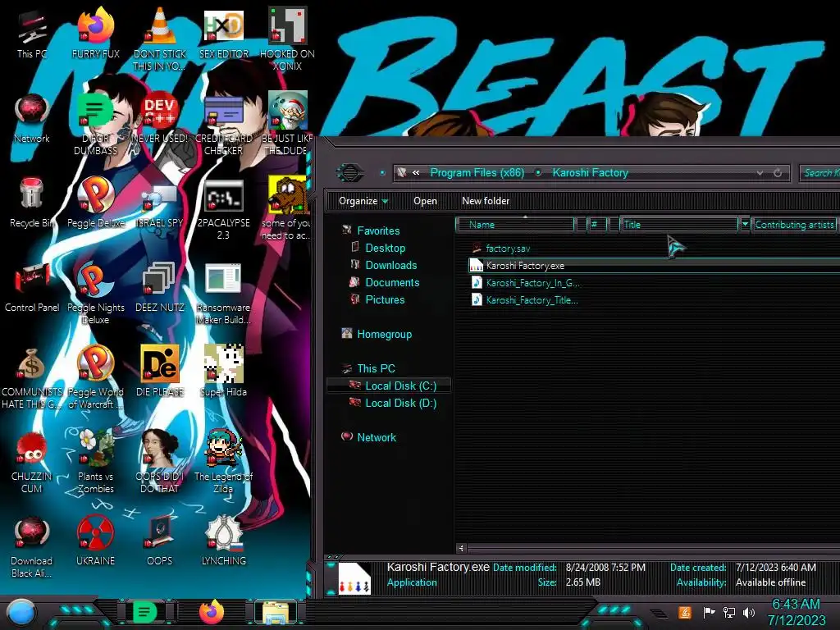The image size is (840, 630).
Task: Select Network in the Explorer navigation pane
Action: [x=377, y=437]
